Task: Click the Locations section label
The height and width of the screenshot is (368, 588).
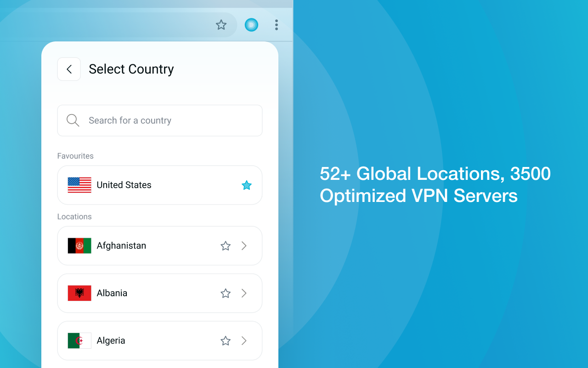Action: point(74,217)
